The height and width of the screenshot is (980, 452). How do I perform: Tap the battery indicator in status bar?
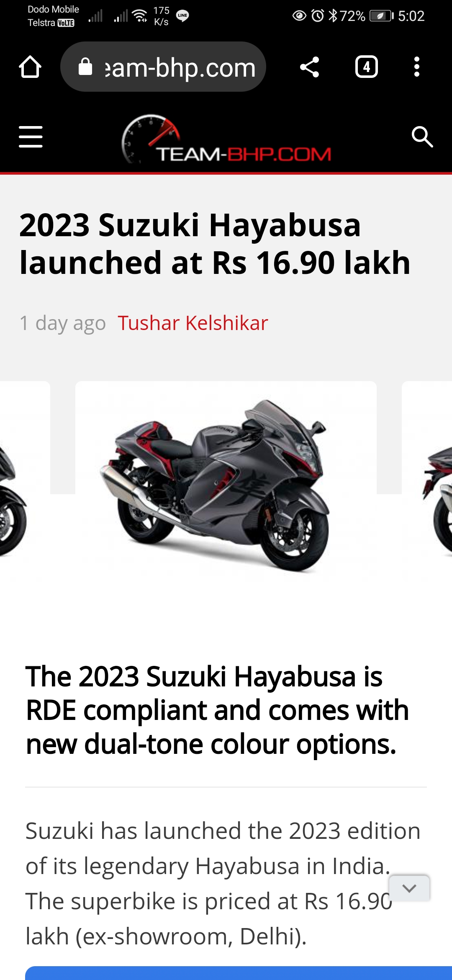click(382, 16)
